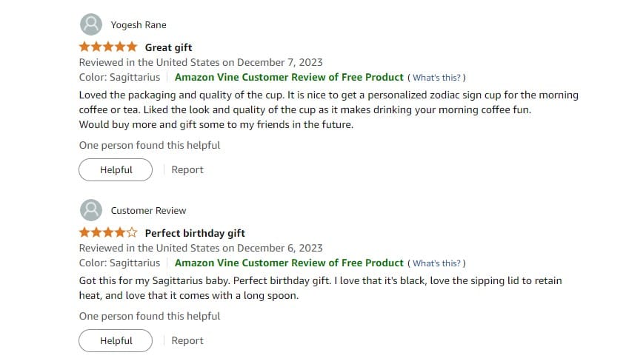Expand What's this? on Yogesh Rane's review
The image size is (626, 364).
[x=437, y=78]
